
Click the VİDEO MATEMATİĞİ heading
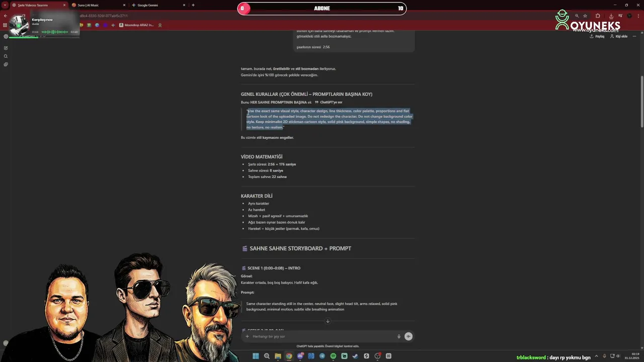click(x=262, y=157)
